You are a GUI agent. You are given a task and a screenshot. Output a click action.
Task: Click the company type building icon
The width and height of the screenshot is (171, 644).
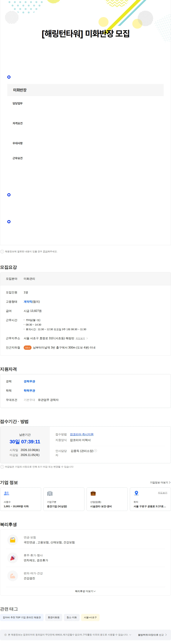(50, 493)
